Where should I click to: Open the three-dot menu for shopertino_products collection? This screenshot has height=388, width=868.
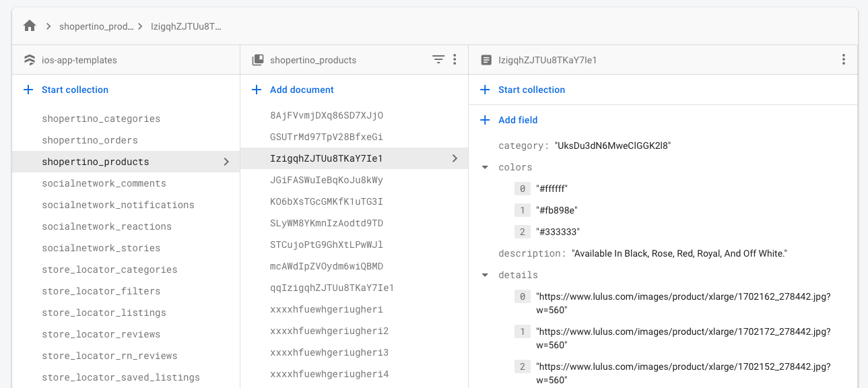455,60
